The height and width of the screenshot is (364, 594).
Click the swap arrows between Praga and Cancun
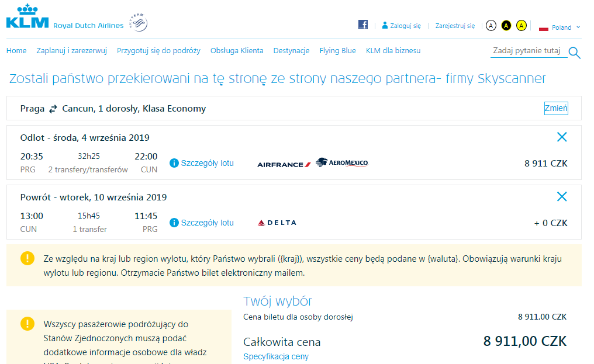point(53,109)
